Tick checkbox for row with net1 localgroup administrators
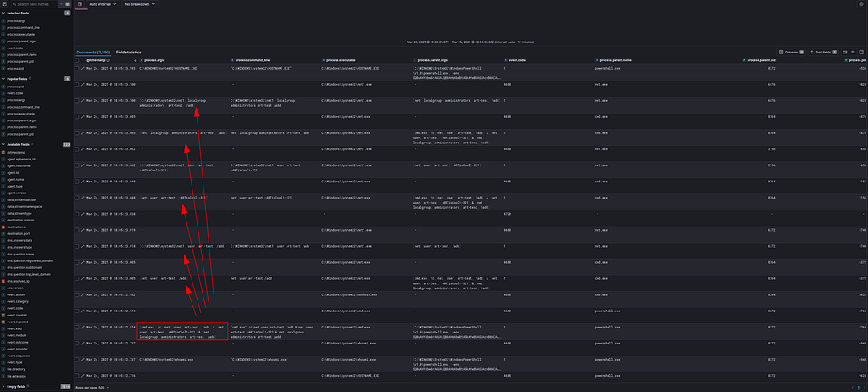 [x=77, y=100]
